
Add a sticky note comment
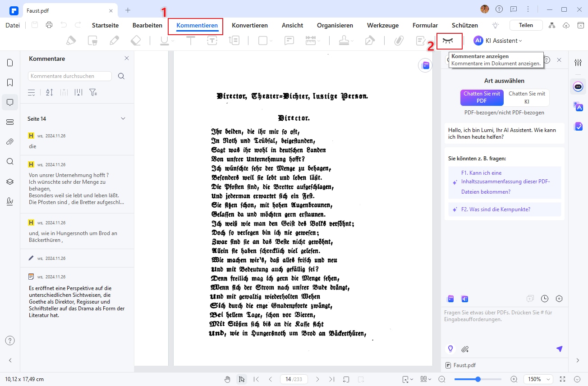tap(289, 41)
